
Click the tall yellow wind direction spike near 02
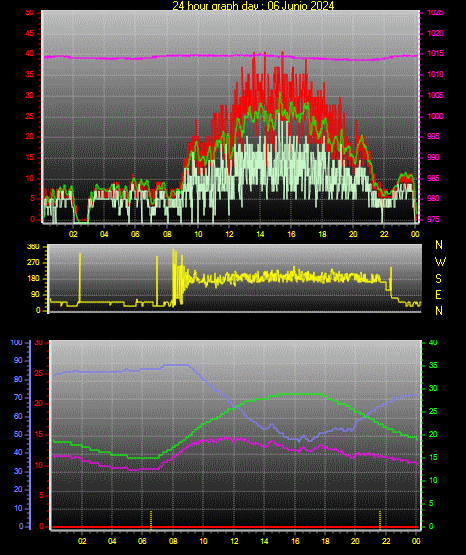tap(80, 278)
